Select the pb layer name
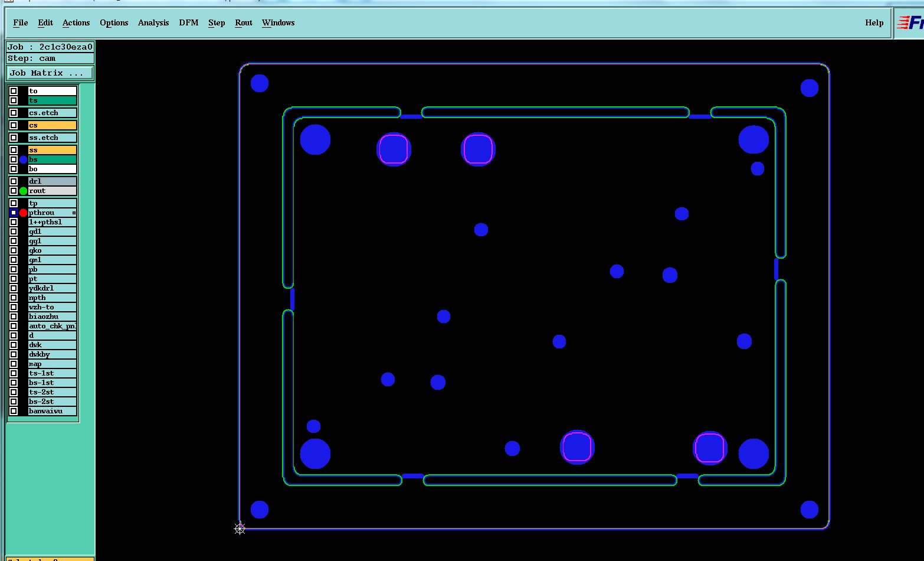This screenshot has height=561, width=924. (53, 269)
